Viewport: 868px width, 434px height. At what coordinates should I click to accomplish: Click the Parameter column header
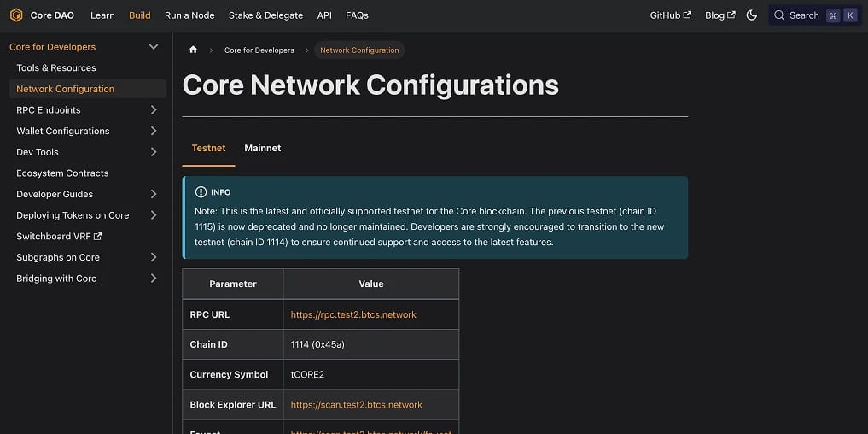(232, 284)
